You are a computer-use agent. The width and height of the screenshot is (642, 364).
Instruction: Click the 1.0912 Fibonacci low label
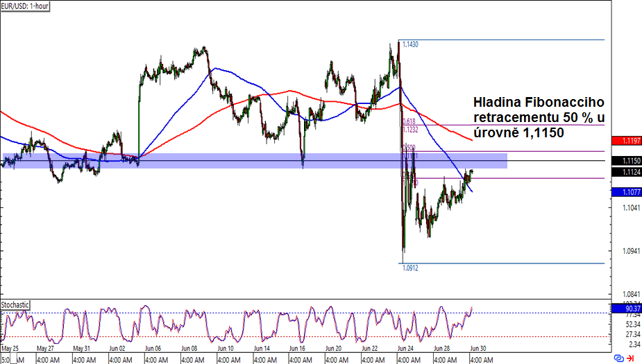410,268
